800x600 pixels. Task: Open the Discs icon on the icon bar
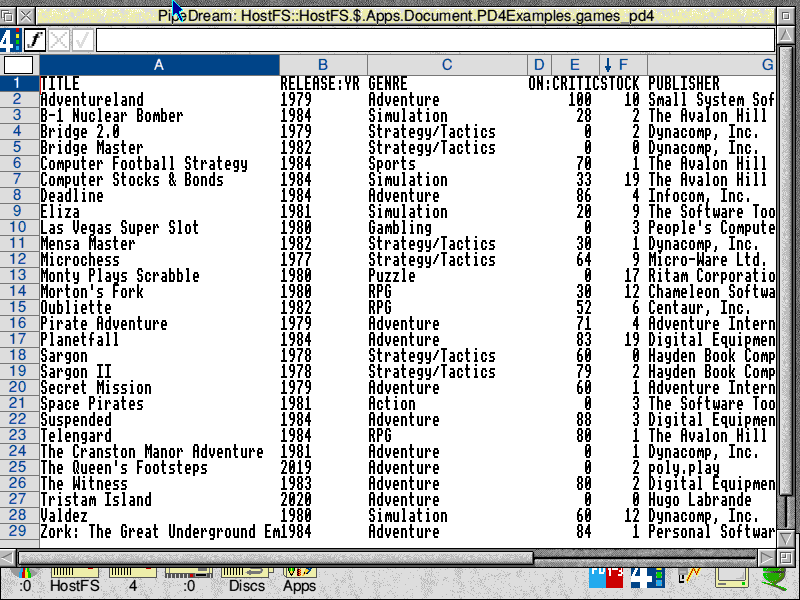tap(247, 579)
